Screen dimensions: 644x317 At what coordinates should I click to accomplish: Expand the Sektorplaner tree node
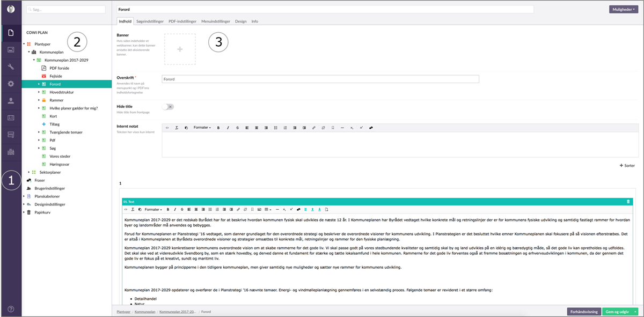28,172
